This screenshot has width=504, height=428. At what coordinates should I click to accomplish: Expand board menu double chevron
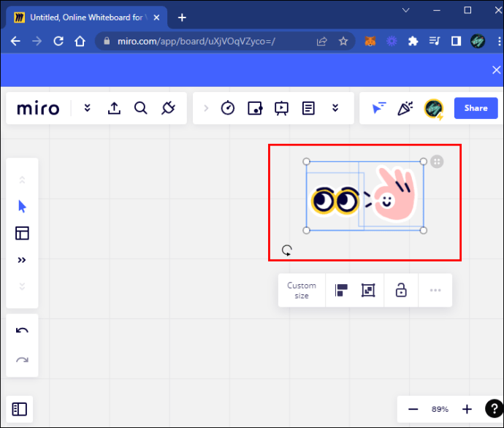click(87, 108)
